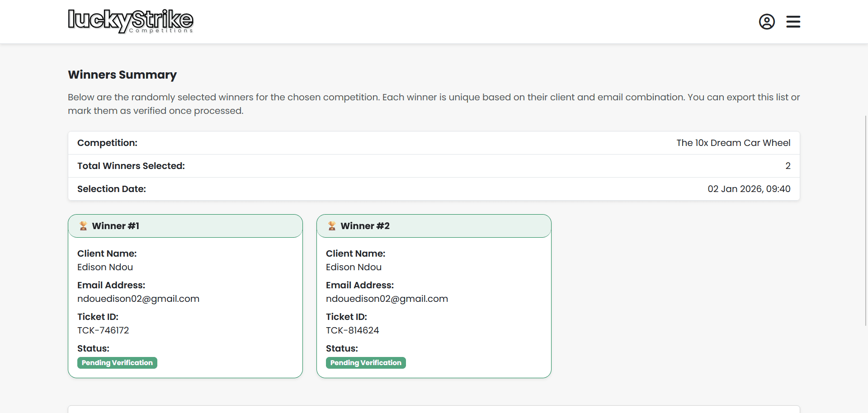Open the hamburger navigation menu
The height and width of the screenshot is (413, 868).
click(x=793, y=22)
